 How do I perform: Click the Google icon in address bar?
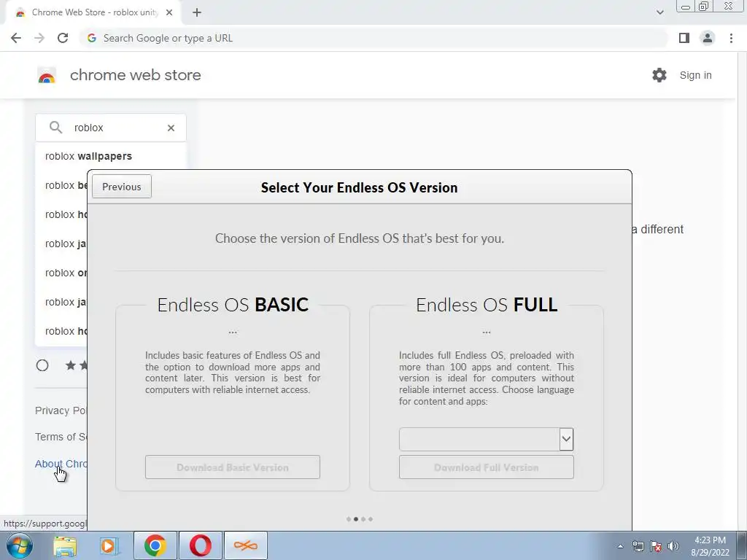click(x=92, y=38)
